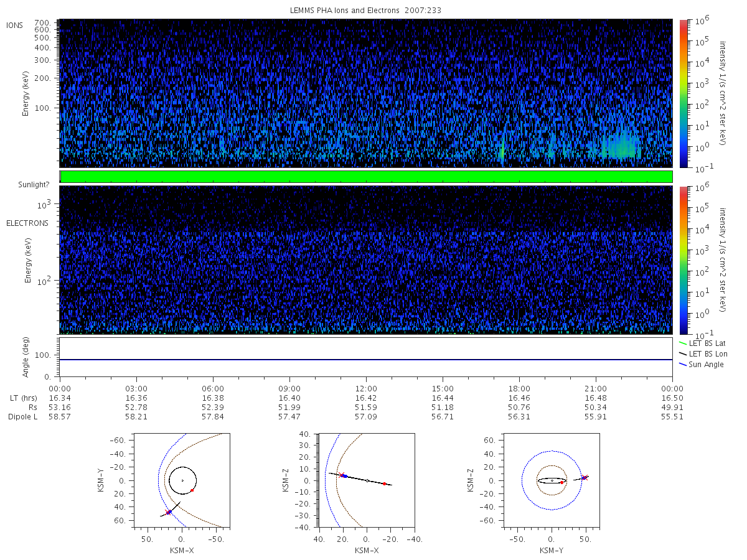Click the ions intensity color bar
The width and height of the screenshot is (747, 560).
point(683,93)
